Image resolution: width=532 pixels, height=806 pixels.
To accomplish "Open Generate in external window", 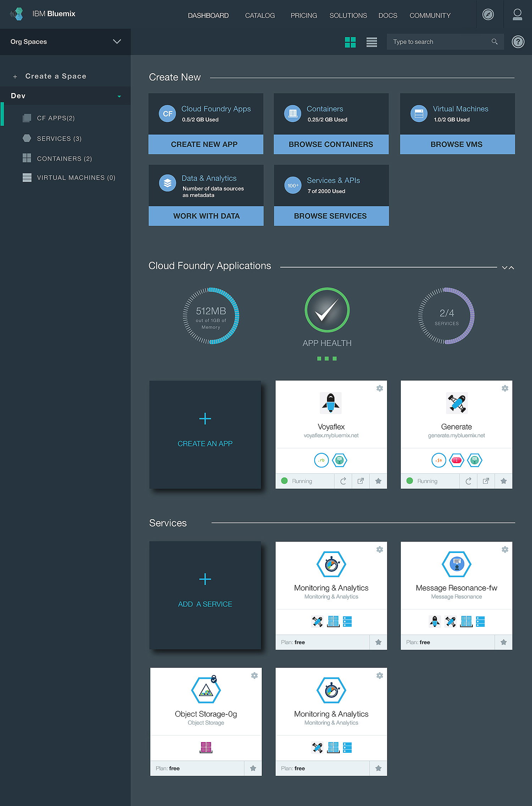I will (x=486, y=481).
